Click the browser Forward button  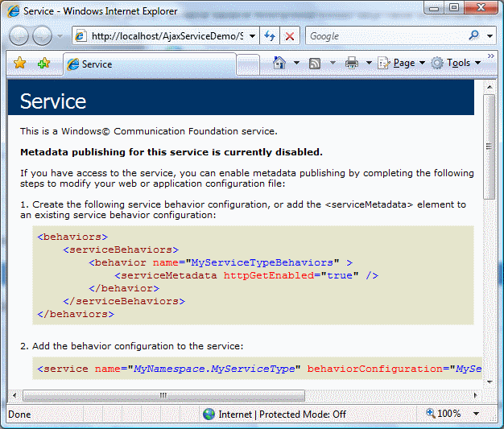tap(42, 36)
